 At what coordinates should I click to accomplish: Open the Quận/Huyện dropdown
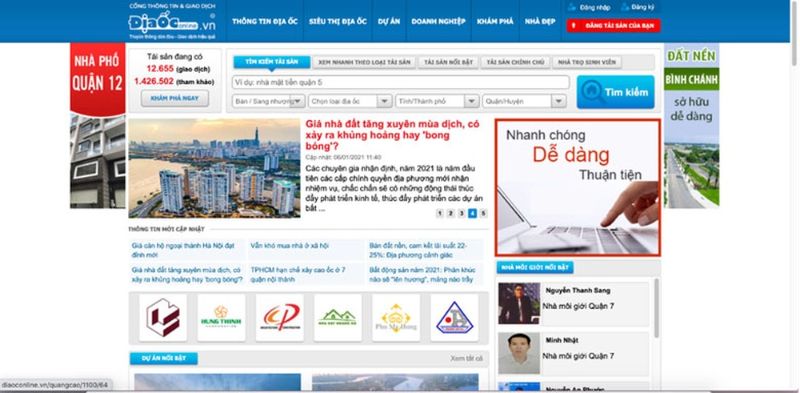point(524,101)
